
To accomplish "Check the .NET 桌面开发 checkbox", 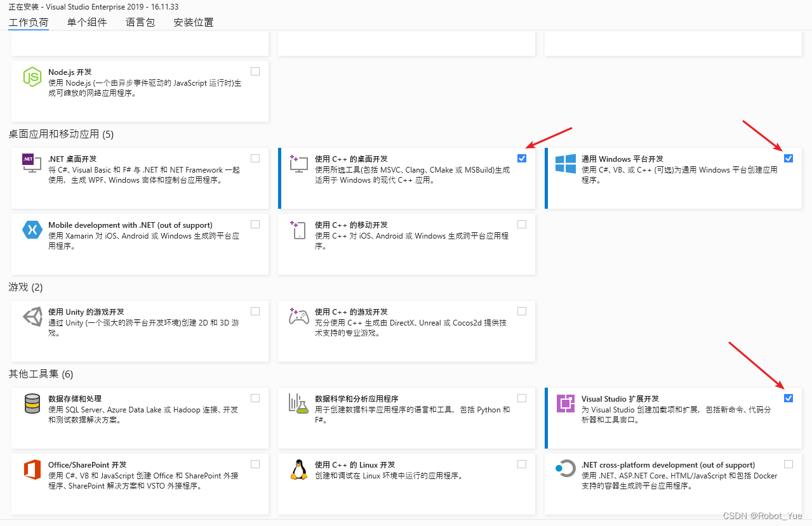I will 255,158.
